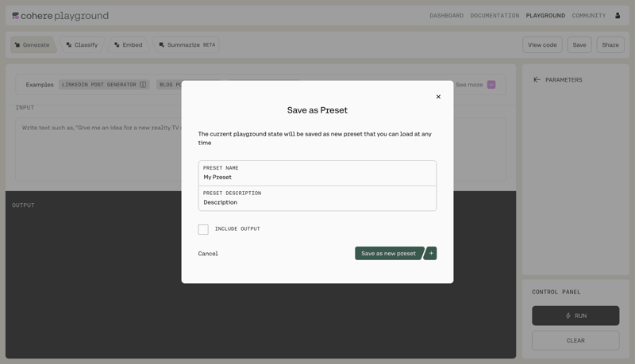
Task: Close the Save as Preset dialog
Action: click(438, 97)
